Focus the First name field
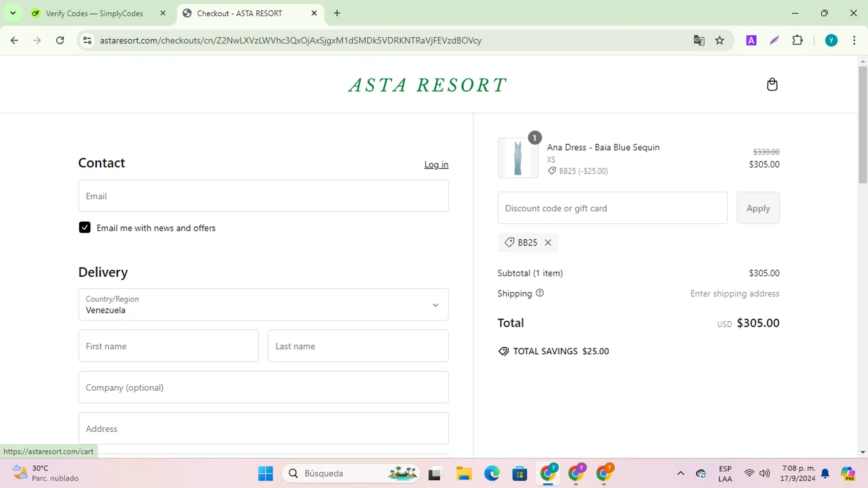The width and height of the screenshot is (868, 488). click(168, 346)
